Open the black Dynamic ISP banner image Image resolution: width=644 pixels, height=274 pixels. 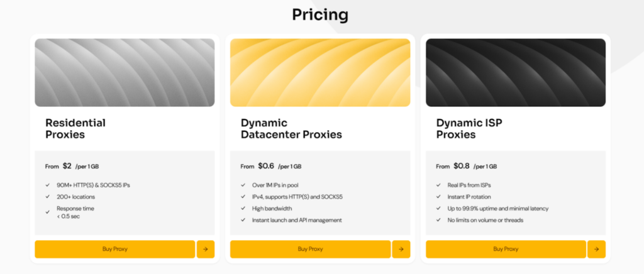click(516, 72)
